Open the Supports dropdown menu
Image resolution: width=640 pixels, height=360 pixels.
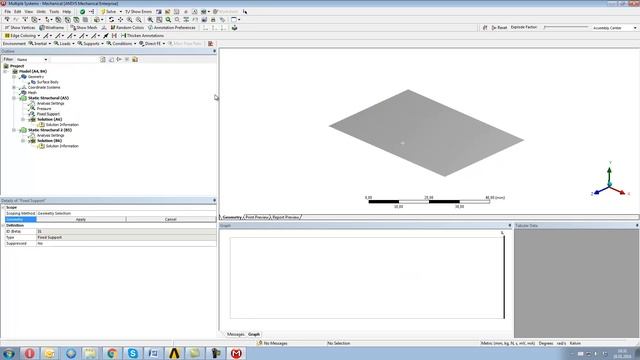(x=90, y=44)
